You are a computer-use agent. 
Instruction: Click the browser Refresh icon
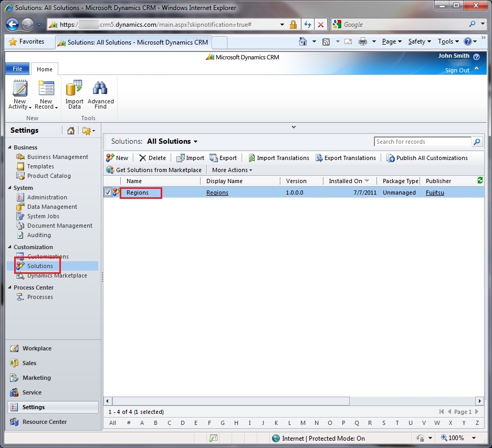pos(308,25)
